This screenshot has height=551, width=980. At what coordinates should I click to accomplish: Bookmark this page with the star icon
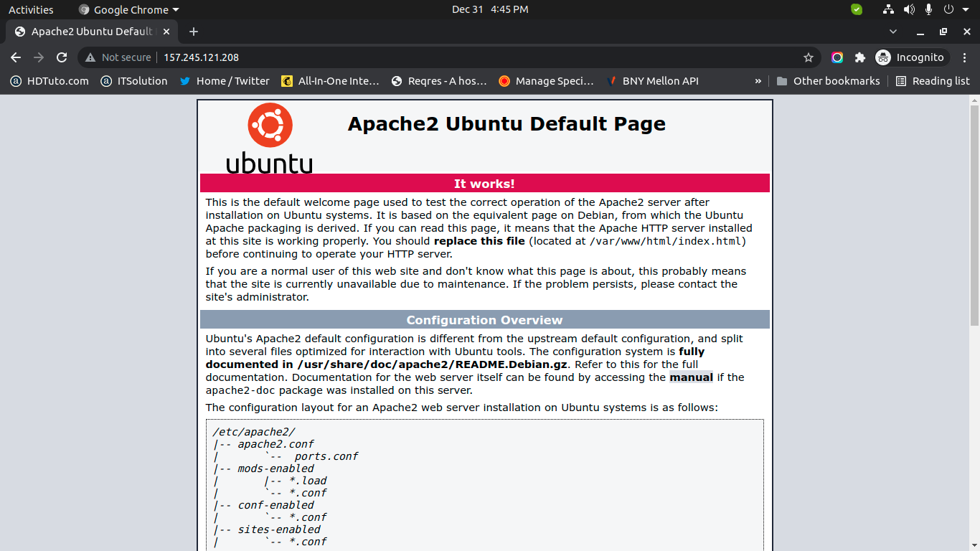(809, 57)
